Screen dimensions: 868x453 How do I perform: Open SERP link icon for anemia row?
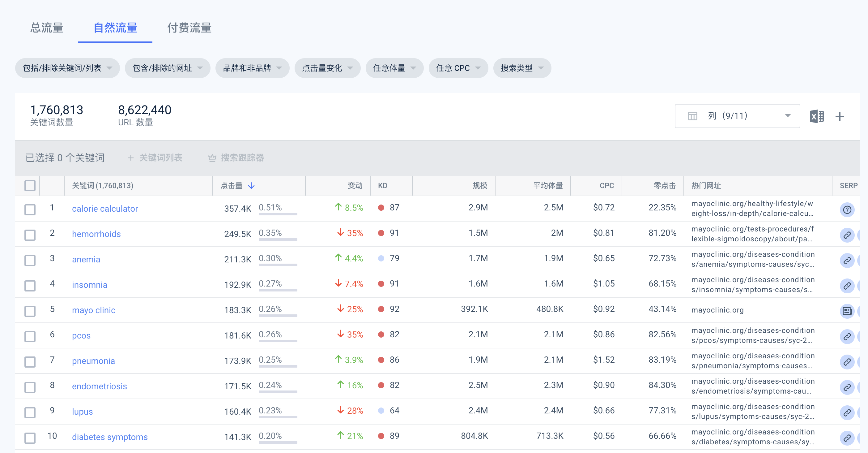coord(847,261)
